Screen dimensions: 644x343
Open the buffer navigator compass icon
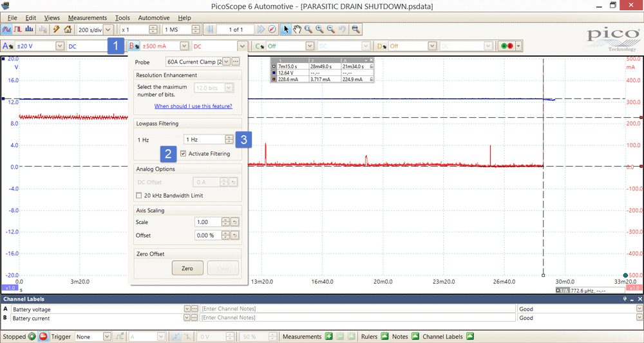(272, 30)
